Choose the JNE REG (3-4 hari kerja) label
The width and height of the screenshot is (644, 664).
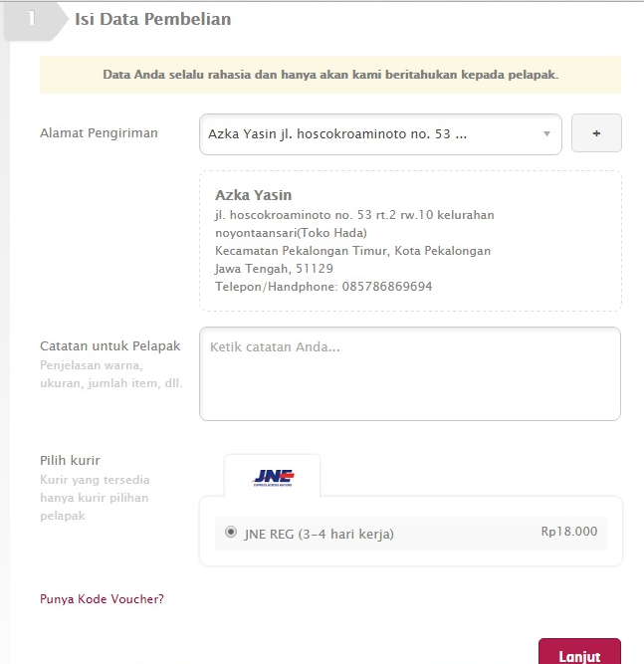point(319,534)
